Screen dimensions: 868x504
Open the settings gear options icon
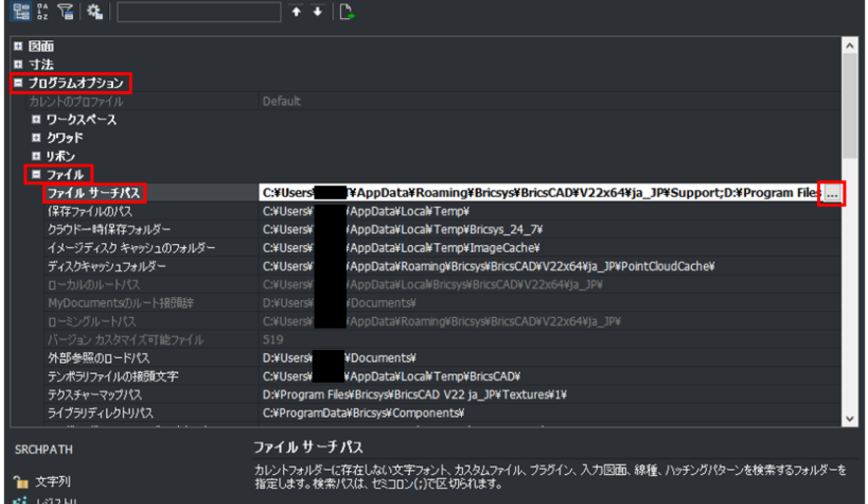pyautogui.click(x=95, y=12)
